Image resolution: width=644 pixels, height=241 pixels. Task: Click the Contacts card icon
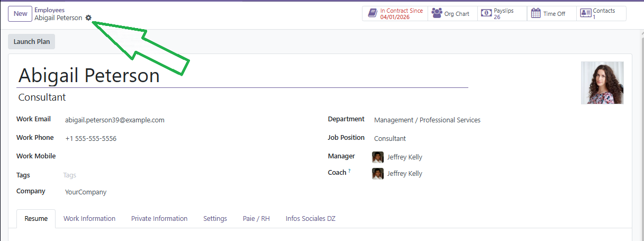[585, 13]
